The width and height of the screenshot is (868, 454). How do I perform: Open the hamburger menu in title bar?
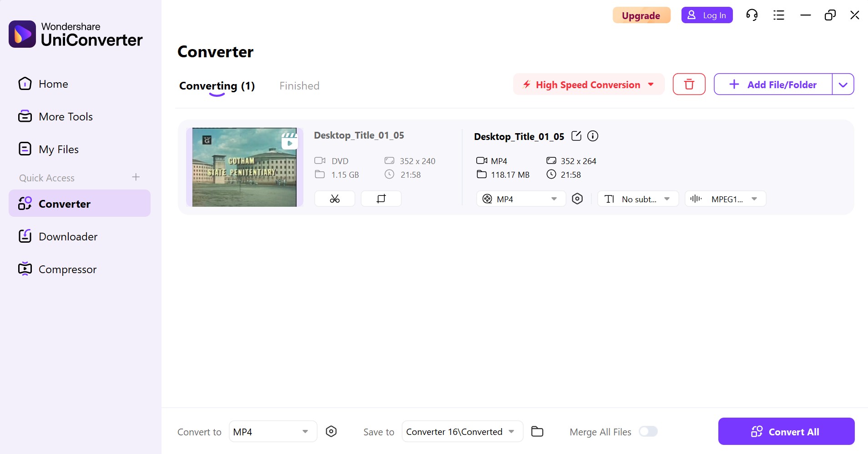pos(779,15)
